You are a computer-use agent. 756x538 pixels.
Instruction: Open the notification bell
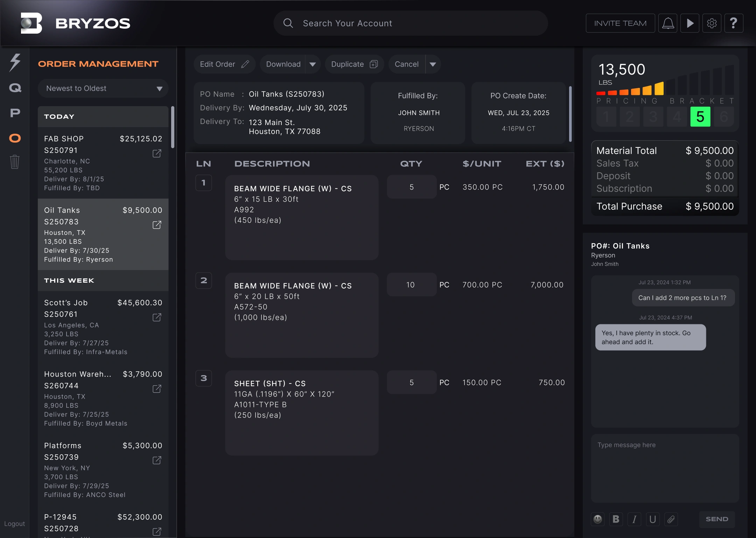[668, 23]
